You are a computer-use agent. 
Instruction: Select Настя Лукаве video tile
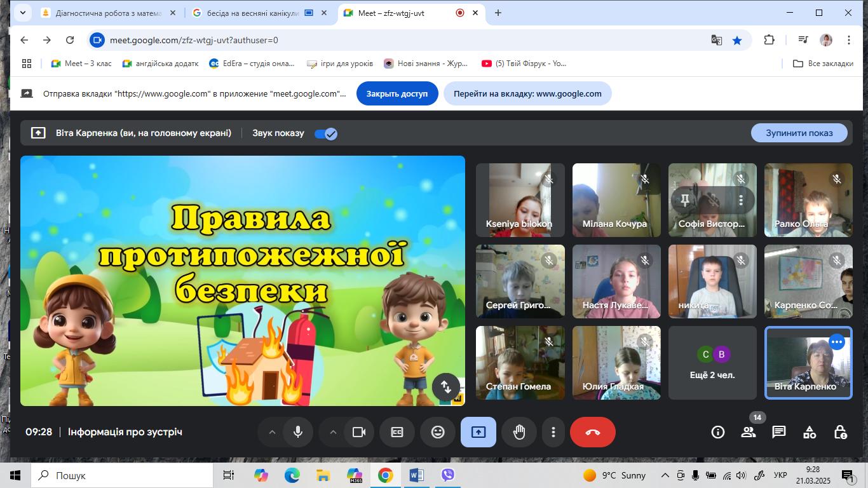tap(616, 281)
